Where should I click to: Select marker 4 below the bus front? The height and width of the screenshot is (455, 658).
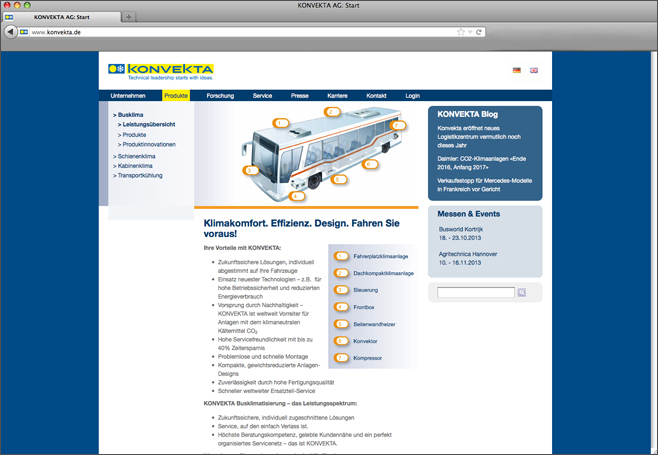[x=296, y=196]
